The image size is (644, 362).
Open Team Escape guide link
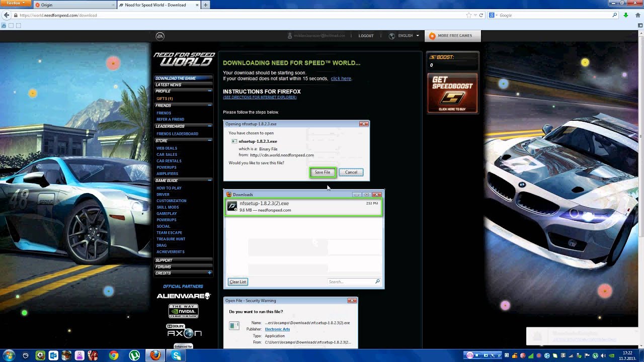(169, 233)
